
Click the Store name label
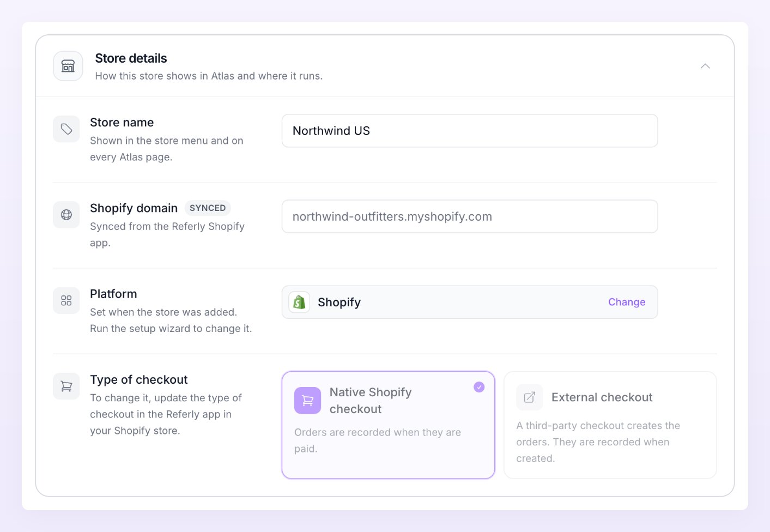point(122,123)
